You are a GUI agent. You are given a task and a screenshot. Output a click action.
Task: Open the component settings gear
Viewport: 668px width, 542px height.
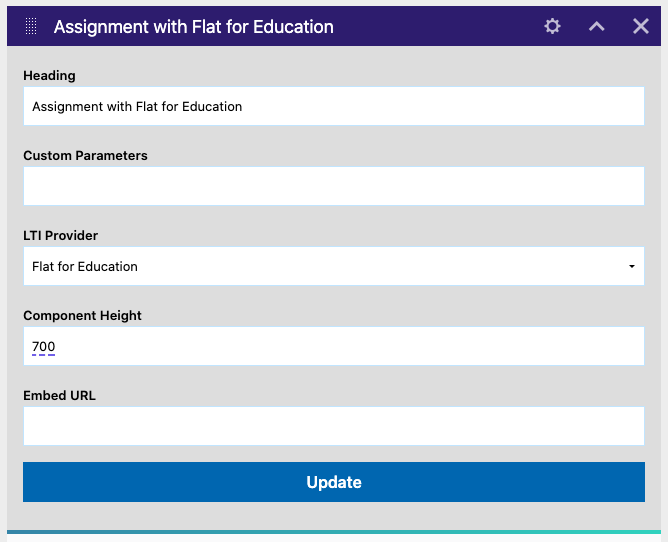point(552,26)
